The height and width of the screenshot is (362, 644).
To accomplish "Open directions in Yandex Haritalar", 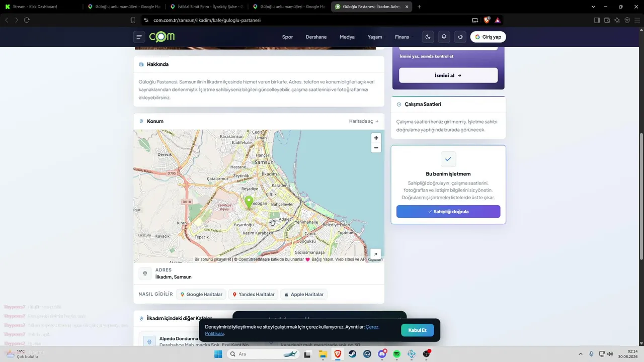I will coord(254,294).
